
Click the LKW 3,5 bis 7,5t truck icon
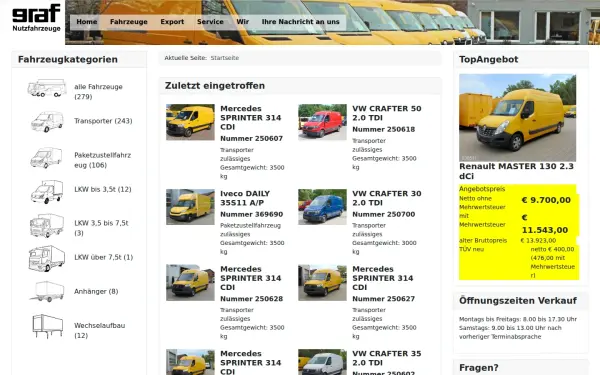click(x=47, y=225)
